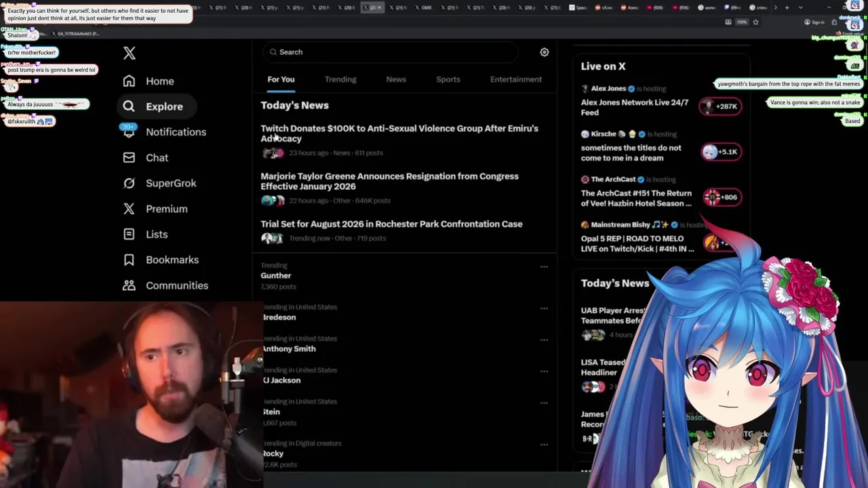Image resolution: width=868 pixels, height=488 pixels.
Task: Click Alex Jones +287K listeners badge
Action: (x=721, y=106)
